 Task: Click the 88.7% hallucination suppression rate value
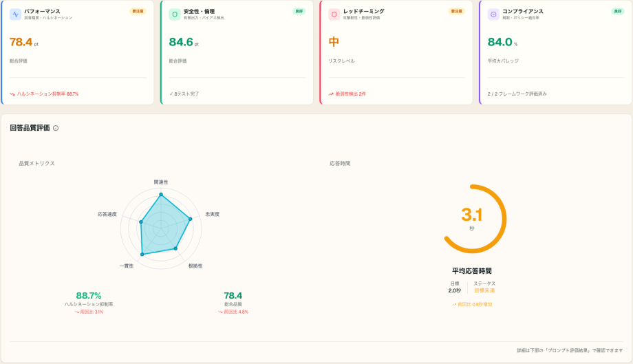tap(89, 295)
